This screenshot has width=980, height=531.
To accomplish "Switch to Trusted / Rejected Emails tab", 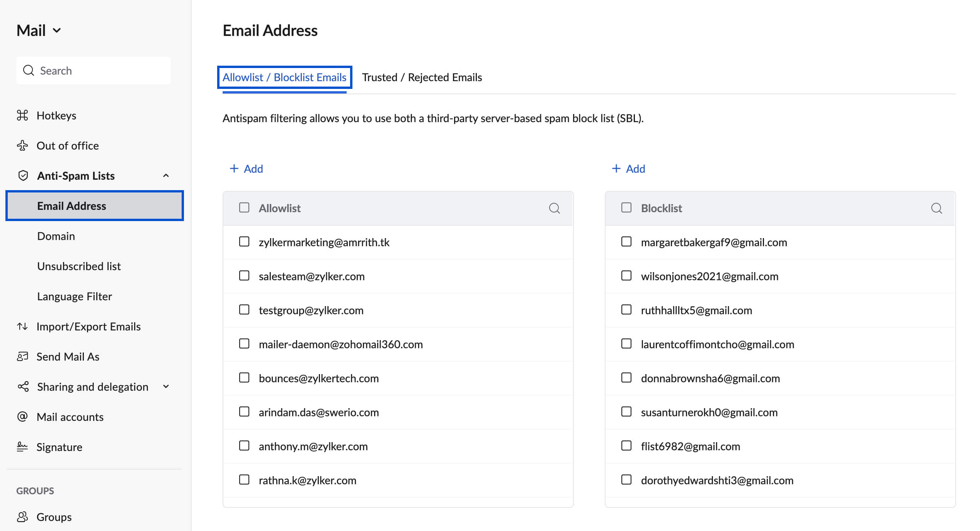I will pyautogui.click(x=422, y=77).
